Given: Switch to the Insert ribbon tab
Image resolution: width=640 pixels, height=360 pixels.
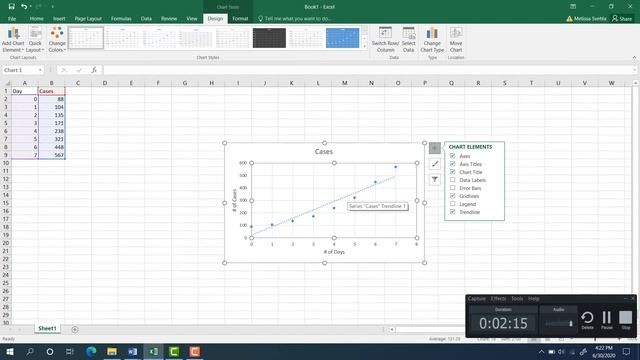Looking at the screenshot, I should point(59,19).
